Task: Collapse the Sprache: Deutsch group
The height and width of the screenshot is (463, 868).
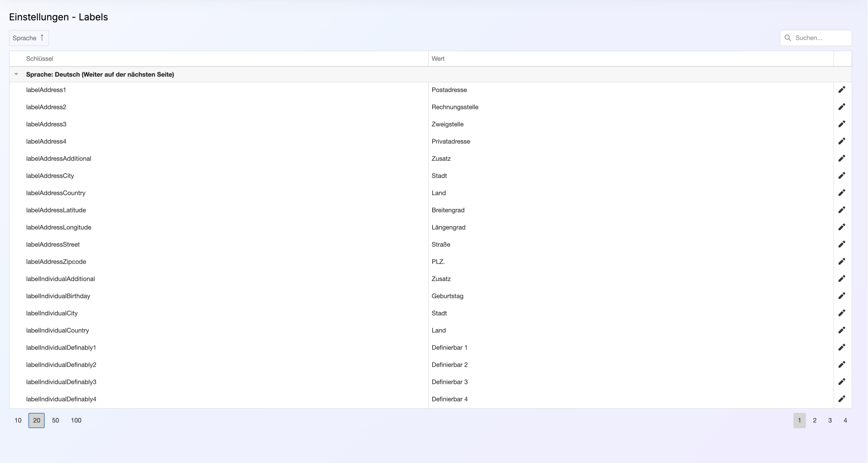Action: [16, 75]
